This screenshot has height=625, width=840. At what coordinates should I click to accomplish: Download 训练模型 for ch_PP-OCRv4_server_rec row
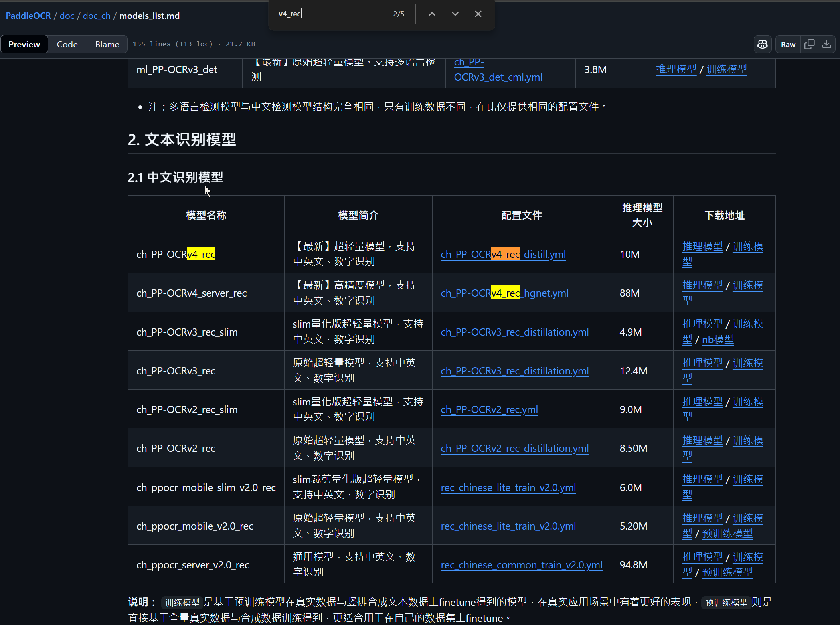coord(748,285)
